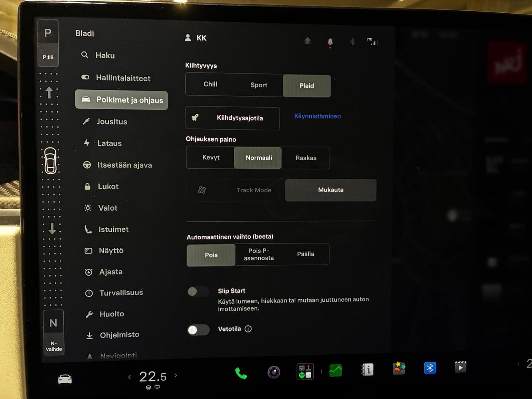Open the Phone app in the bottom bar
This screenshot has width=532, height=399.
pyautogui.click(x=241, y=373)
